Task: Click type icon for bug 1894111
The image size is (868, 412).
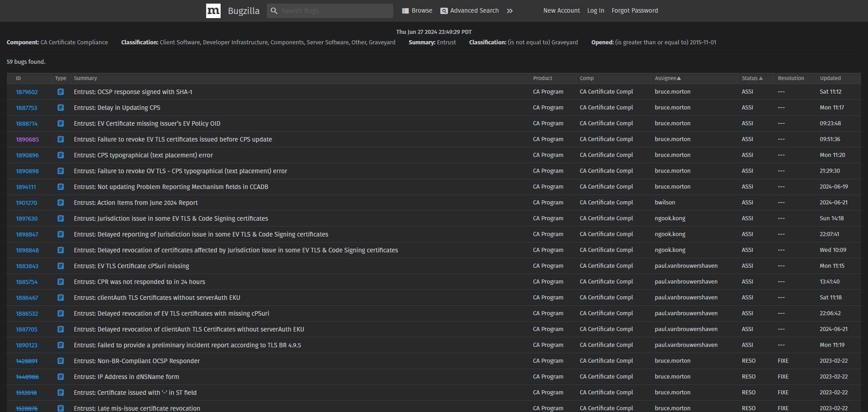Action: tap(61, 187)
